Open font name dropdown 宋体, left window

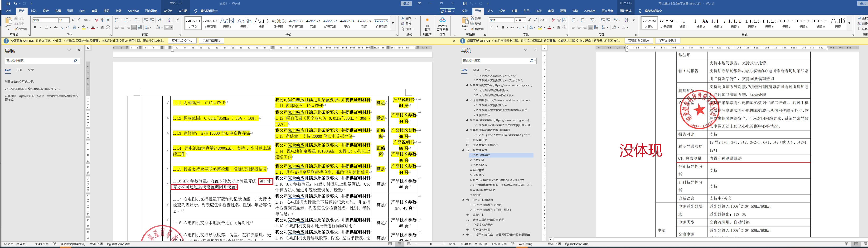[56, 20]
